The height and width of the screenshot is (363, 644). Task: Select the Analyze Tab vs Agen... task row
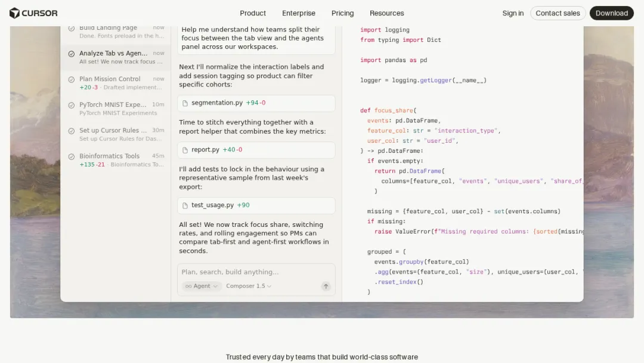[x=116, y=57]
